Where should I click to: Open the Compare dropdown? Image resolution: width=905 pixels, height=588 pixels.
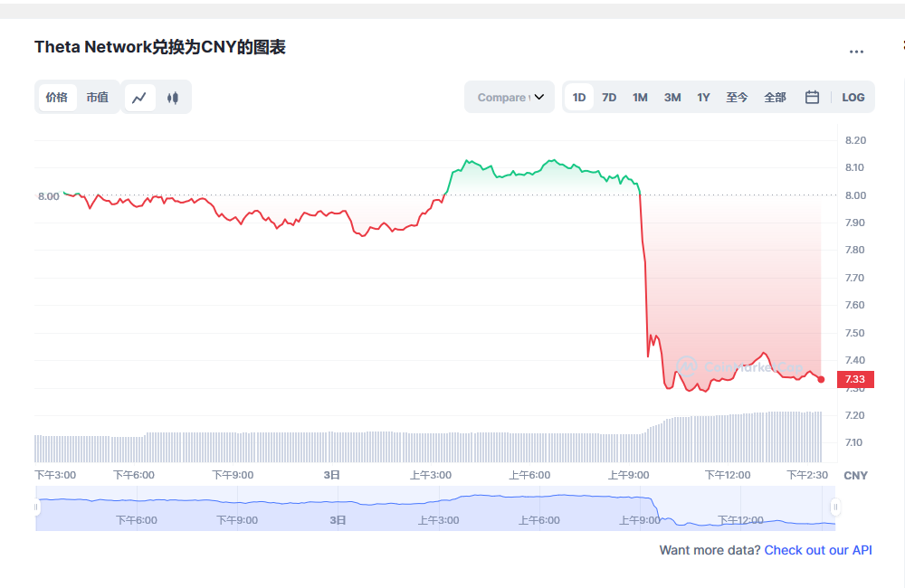click(510, 97)
